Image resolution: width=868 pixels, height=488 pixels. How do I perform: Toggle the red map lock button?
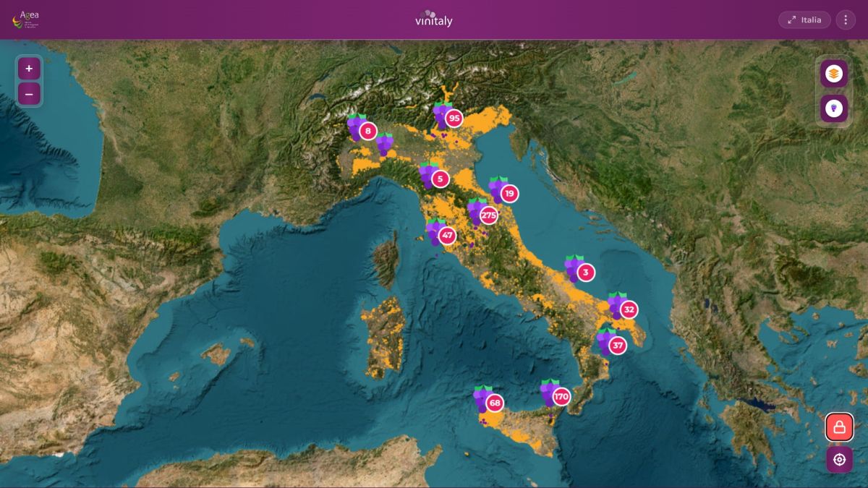click(839, 427)
